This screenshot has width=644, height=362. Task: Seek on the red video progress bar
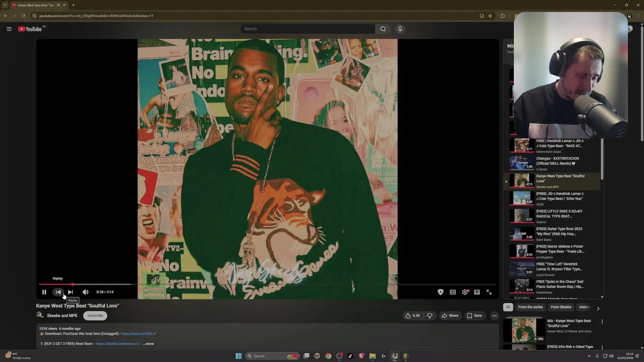pyautogui.click(x=267, y=285)
